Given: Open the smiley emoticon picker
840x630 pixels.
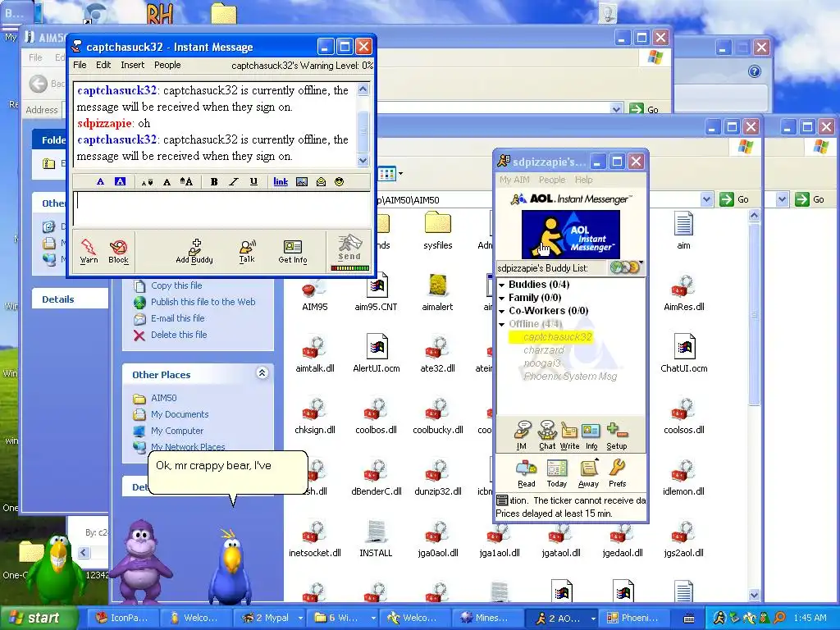Looking at the screenshot, I should (x=339, y=181).
